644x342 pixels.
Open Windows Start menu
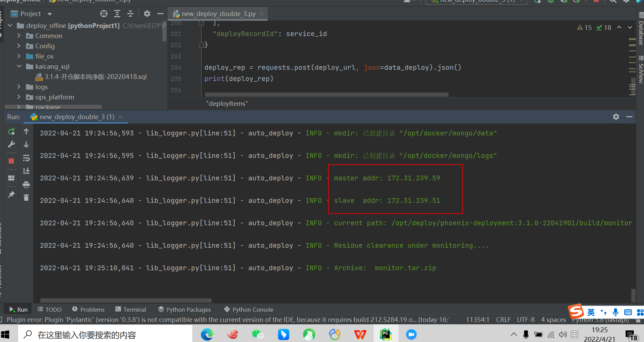tap(5, 335)
